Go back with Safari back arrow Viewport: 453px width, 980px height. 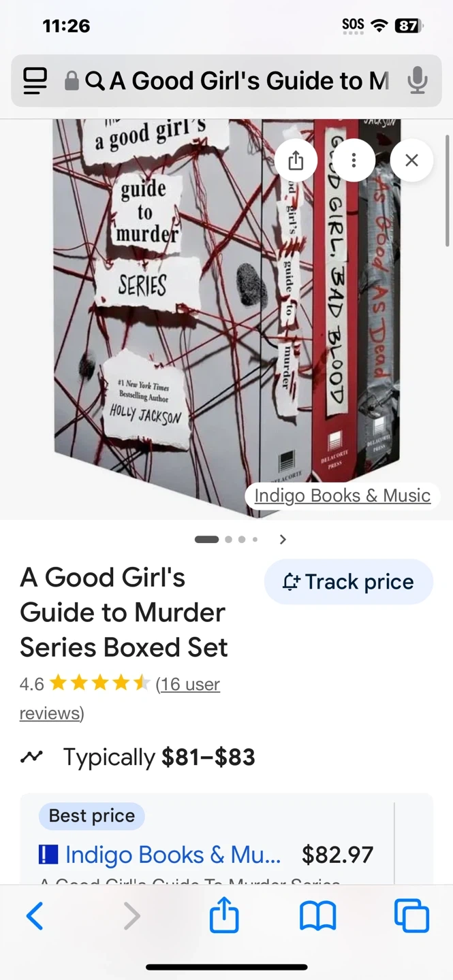pyautogui.click(x=35, y=916)
